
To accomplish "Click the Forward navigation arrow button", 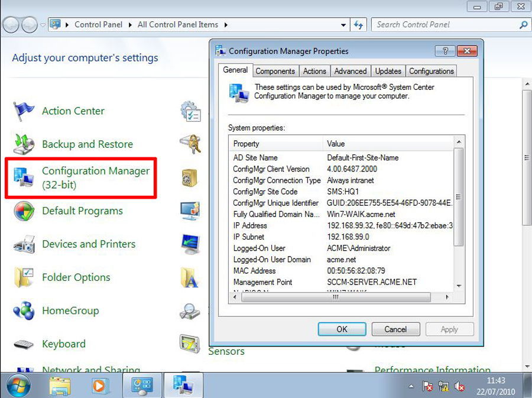I will pyautogui.click(x=29, y=25).
